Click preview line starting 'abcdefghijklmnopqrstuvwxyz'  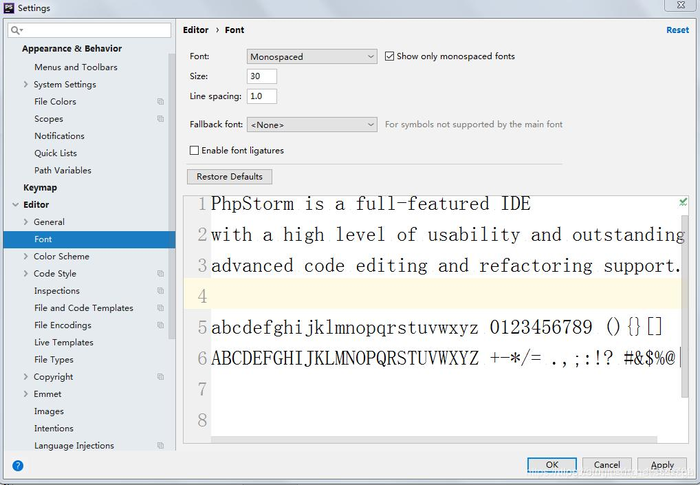(x=436, y=327)
